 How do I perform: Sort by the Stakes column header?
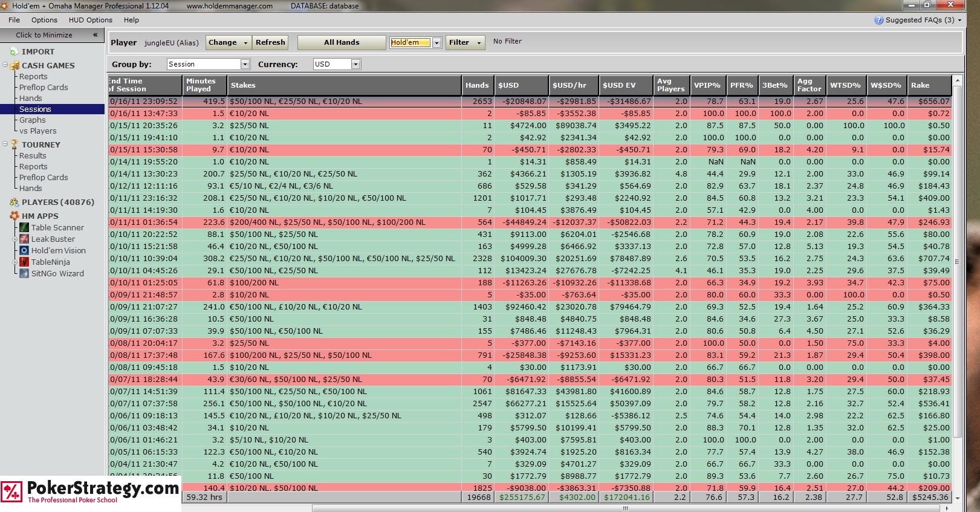(343, 85)
